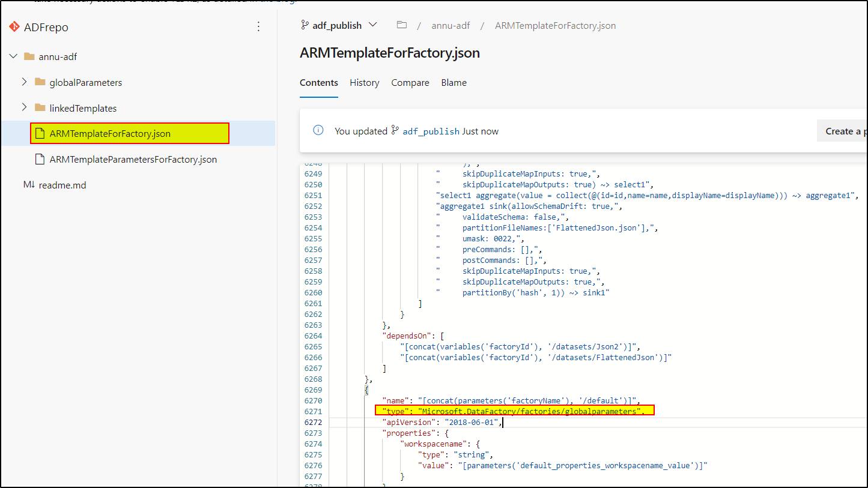The width and height of the screenshot is (868, 488).
Task: Click the ARMTemplateForFactory.json page heading
Action: pyautogui.click(x=390, y=52)
